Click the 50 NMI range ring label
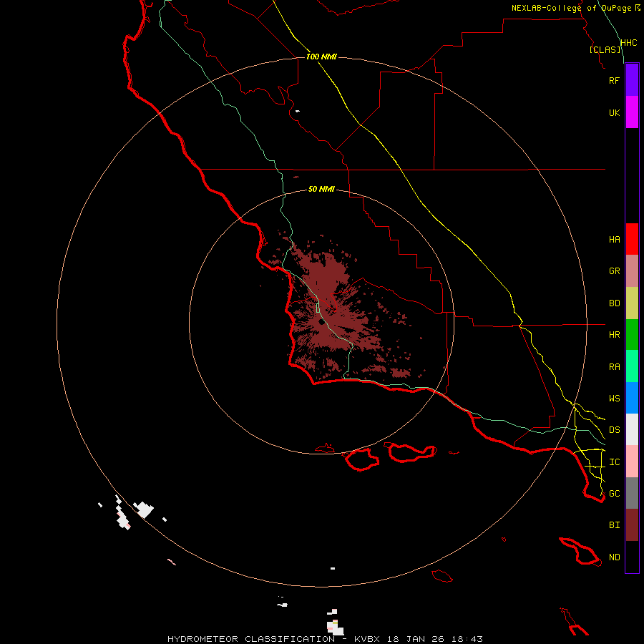 [x=321, y=189]
